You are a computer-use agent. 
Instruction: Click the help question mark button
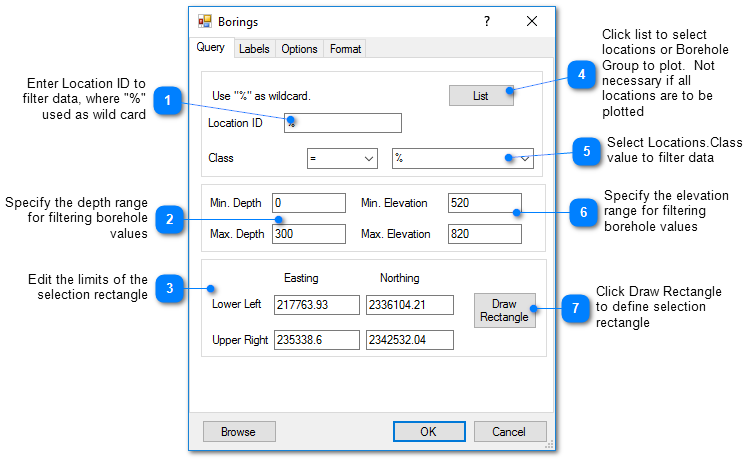pos(487,21)
